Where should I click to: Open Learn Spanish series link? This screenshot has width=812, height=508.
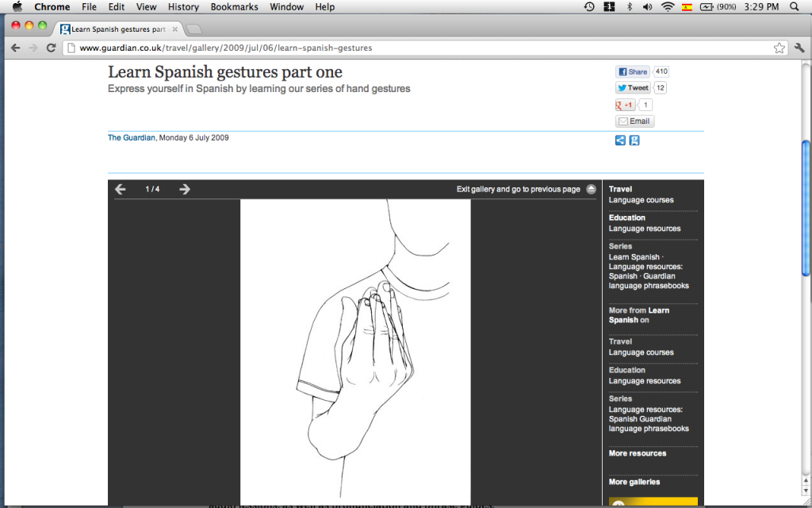[x=634, y=257]
